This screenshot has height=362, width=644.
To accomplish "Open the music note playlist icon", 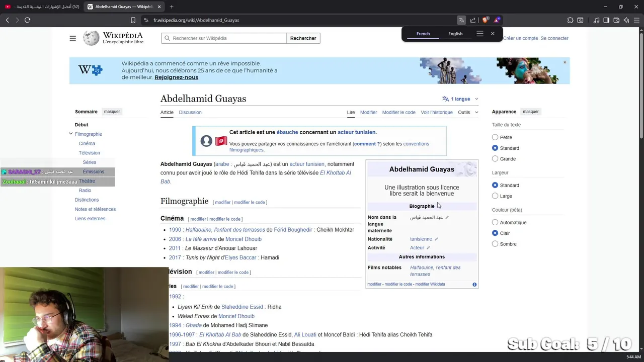I will (596, 20).
